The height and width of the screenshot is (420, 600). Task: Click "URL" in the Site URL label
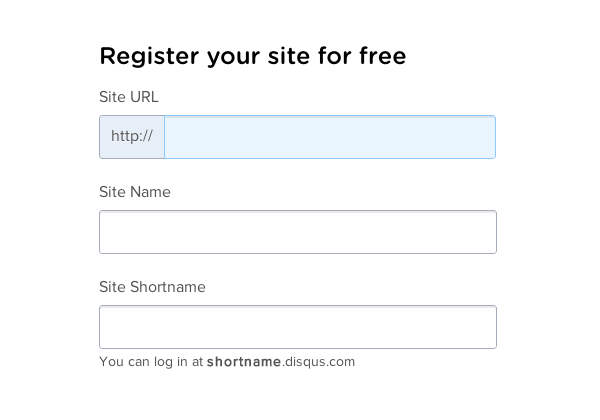point(144,97)
